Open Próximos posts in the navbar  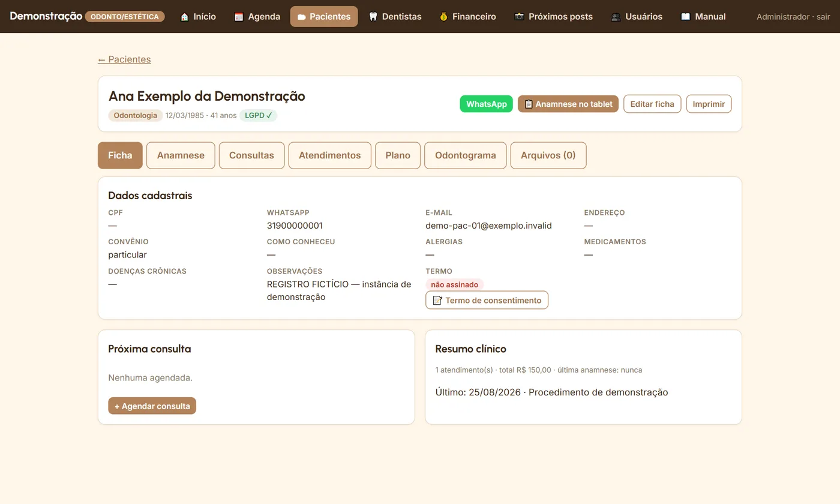(x=554, y=17)
